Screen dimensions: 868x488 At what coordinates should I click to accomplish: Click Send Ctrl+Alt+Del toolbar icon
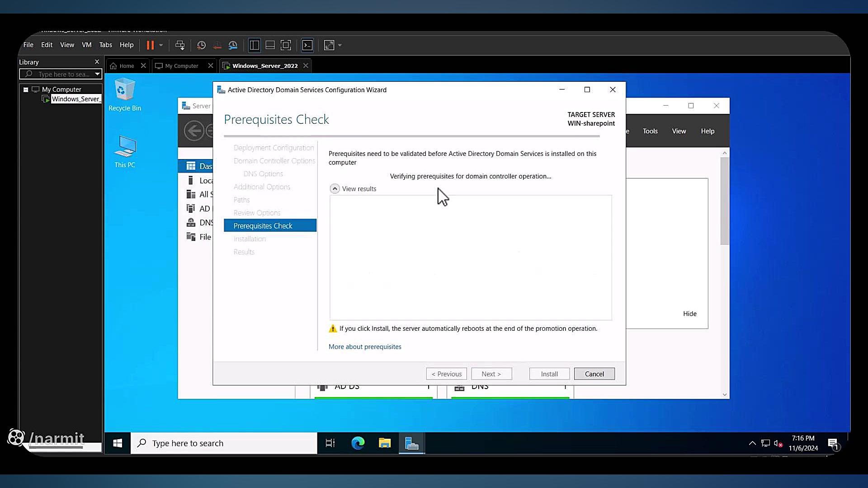pyautogui.click(x=180, y=45)
